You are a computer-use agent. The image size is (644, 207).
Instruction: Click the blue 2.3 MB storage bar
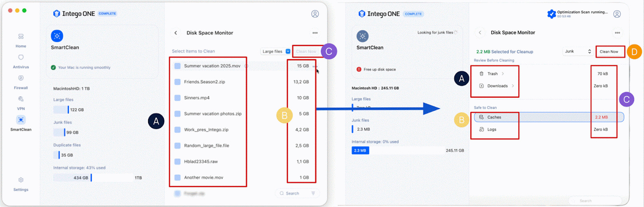click(x=360, y=150)
